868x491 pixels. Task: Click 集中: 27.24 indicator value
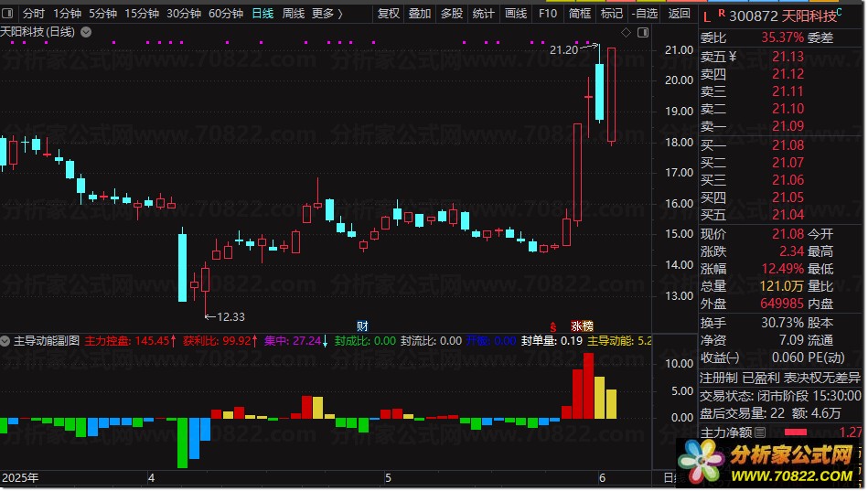pos(296,340)
